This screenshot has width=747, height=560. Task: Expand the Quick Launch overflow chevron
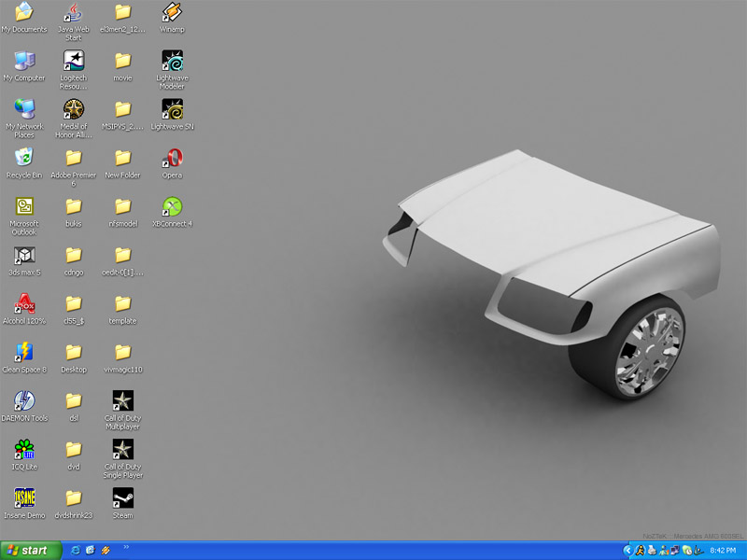tap(126, 549)
